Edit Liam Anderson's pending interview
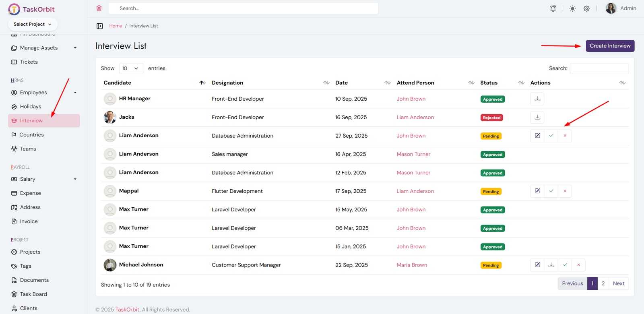 tap(537, 136)
